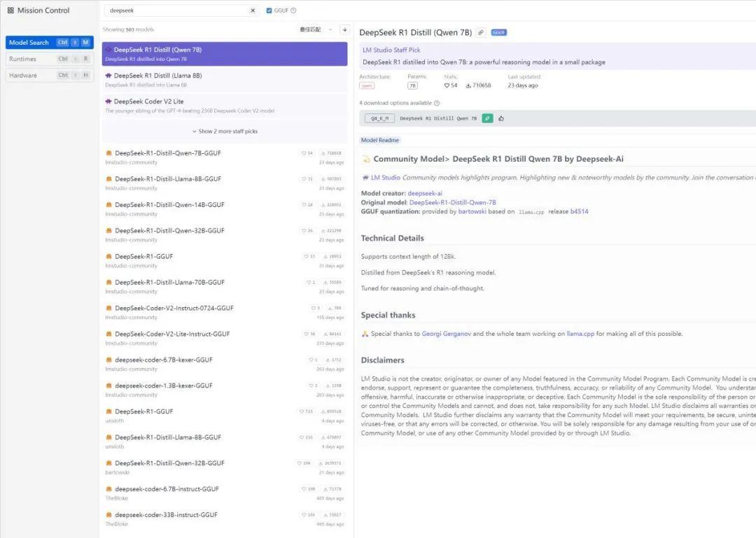Clear the deepseek search text
756x538 pixels.
253,10
